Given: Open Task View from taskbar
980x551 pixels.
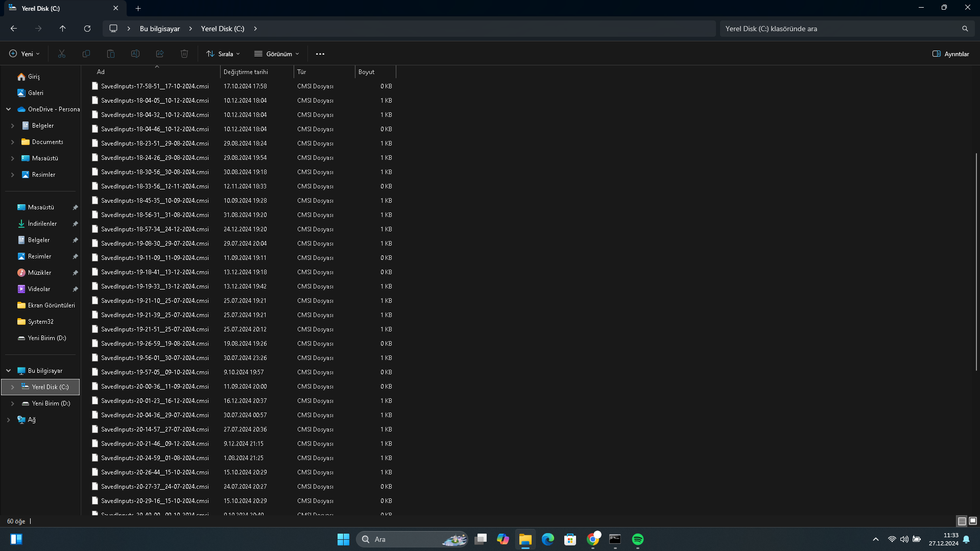Looking at the screenshot, I should click(481, 539).
